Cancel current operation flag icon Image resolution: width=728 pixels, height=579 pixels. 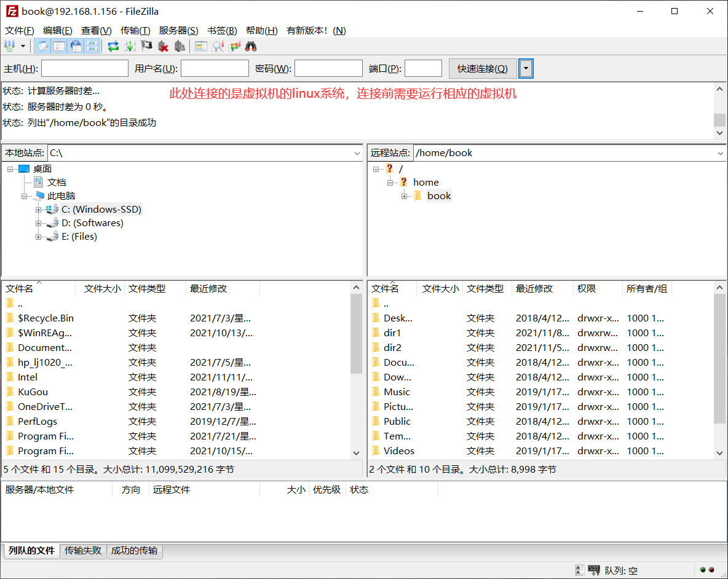(x=146, y=46)
